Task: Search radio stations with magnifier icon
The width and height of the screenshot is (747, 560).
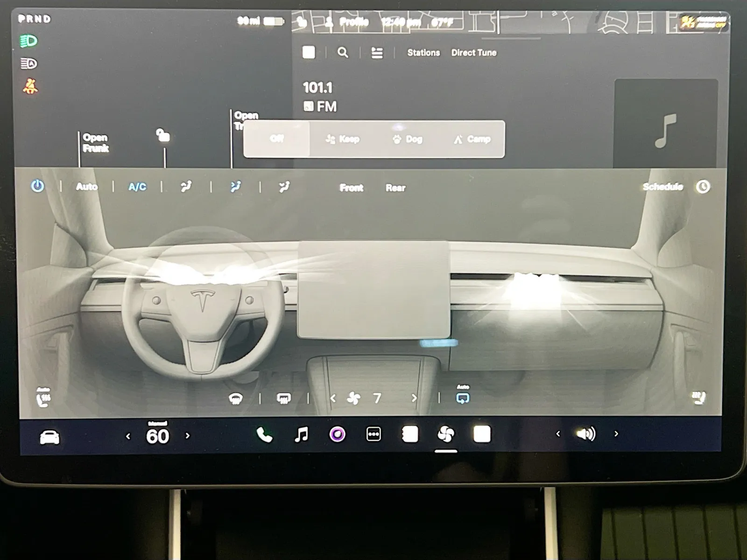Action: click(343, 53)
